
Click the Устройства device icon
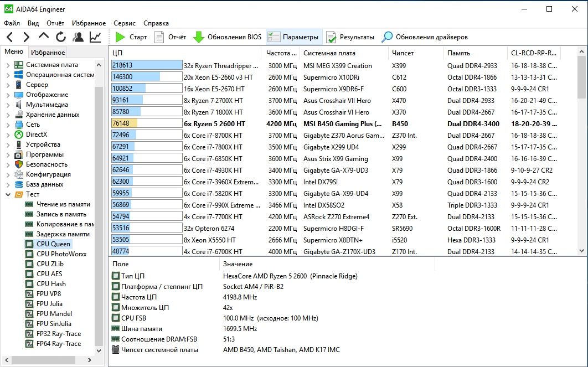[x=19, y=144]
